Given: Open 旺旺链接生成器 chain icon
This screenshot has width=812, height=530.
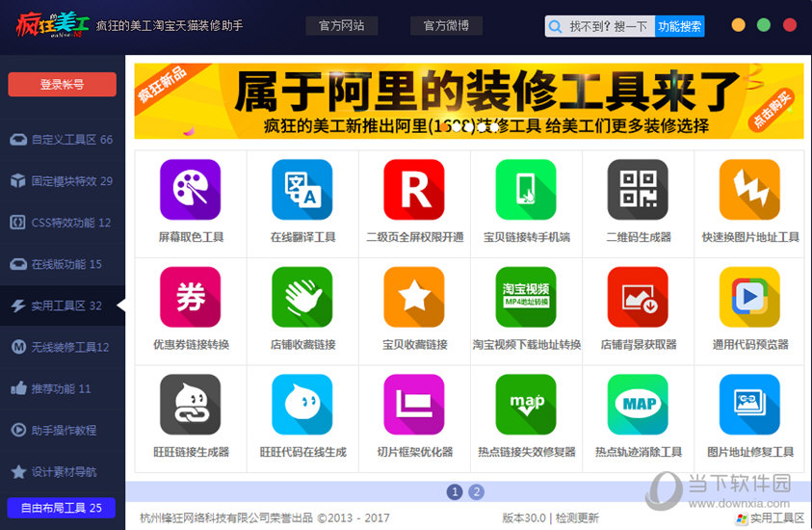Looking at the screenshot, I should tap(190, 404).
